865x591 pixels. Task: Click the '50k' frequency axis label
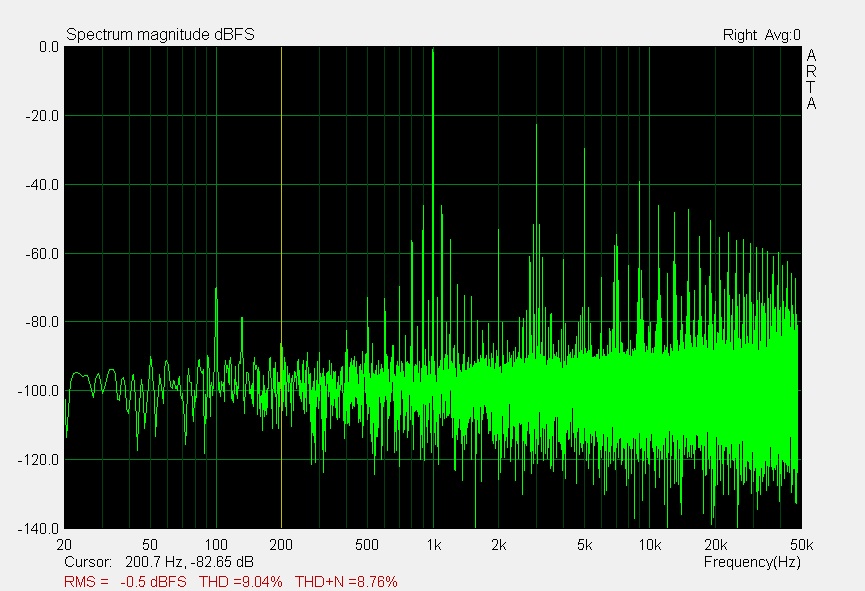coord(802,545)
